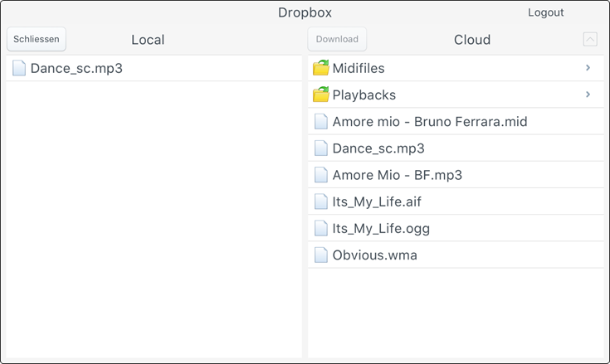
Task: Click the Midifiles folder icon
Action: pos(321,68)
